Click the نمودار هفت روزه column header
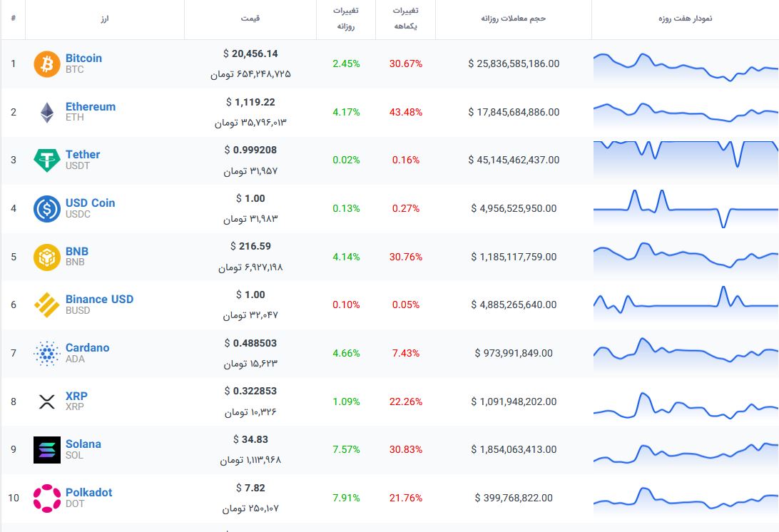Screen dimensions: 779x532 coord(685,19)
